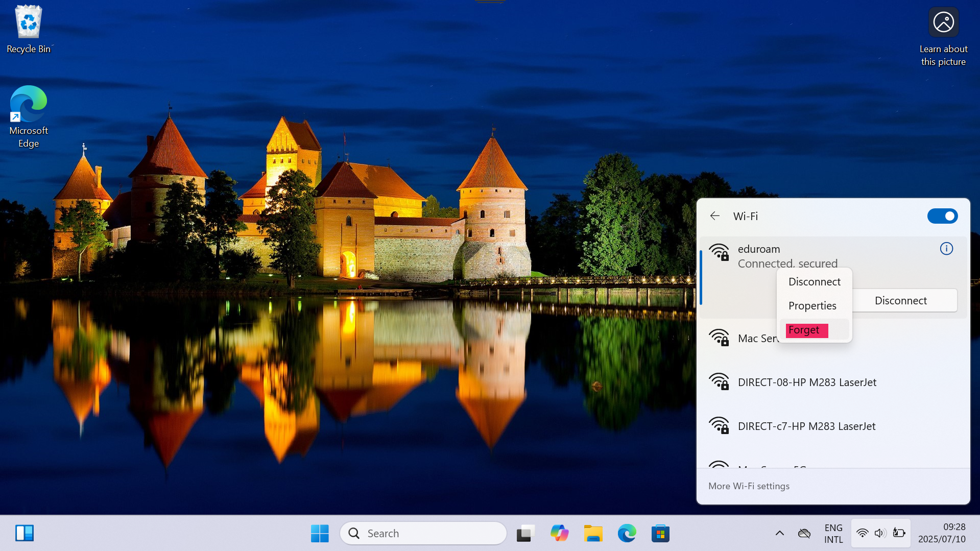Select DIRECT-08-HP M283 LaserJet network
The width and height of the screenshot is (980, 551).
(x=806, y=382)
